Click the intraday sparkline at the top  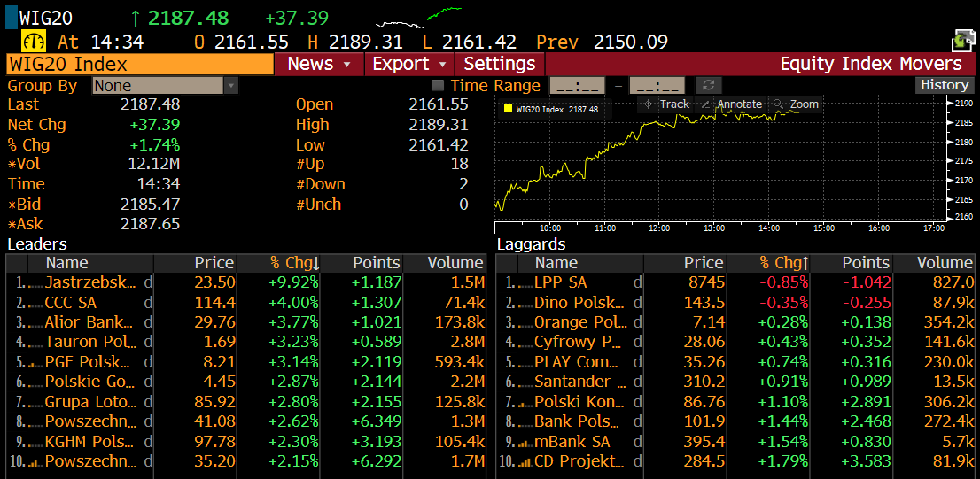418,18
